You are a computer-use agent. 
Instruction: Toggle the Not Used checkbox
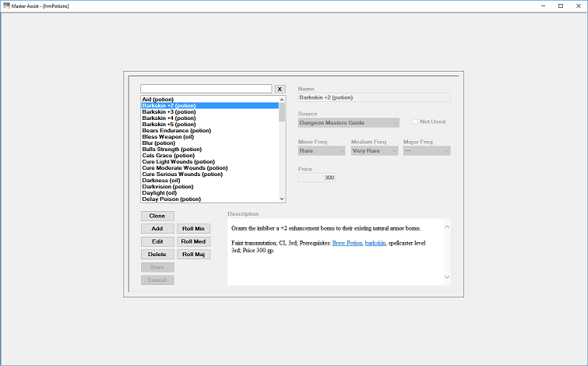pyautogui.click(x=415, y=122)
